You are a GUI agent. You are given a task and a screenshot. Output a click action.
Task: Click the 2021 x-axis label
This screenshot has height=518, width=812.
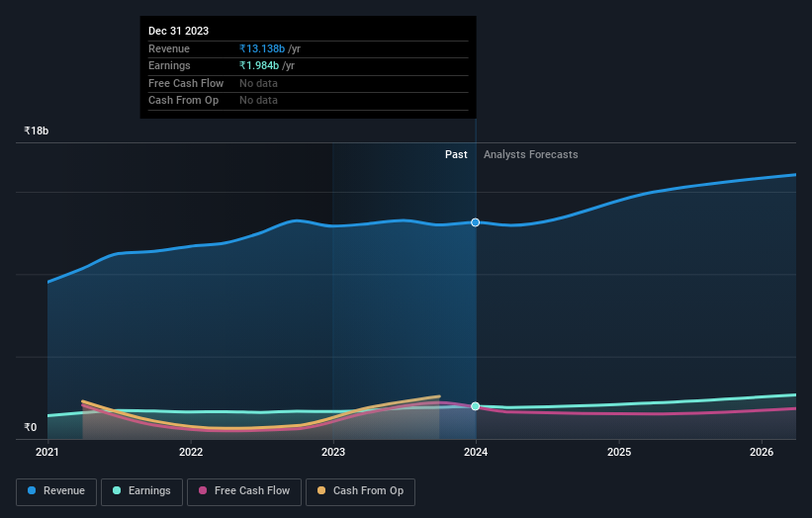47,453
